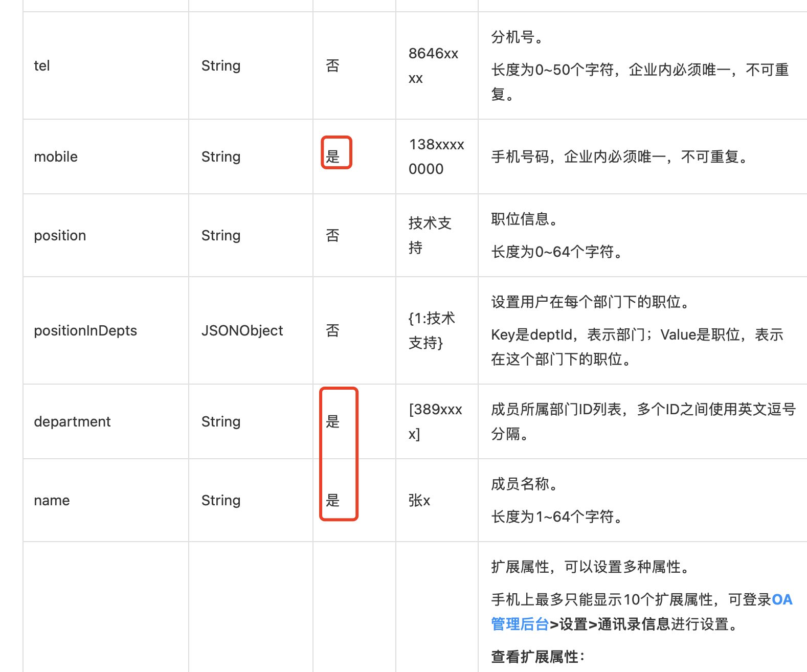Click the text 长度为0~64个字符。

556,252
